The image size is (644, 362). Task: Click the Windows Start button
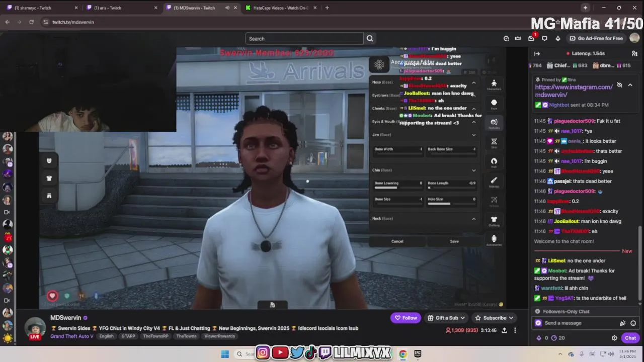[225, 354]
